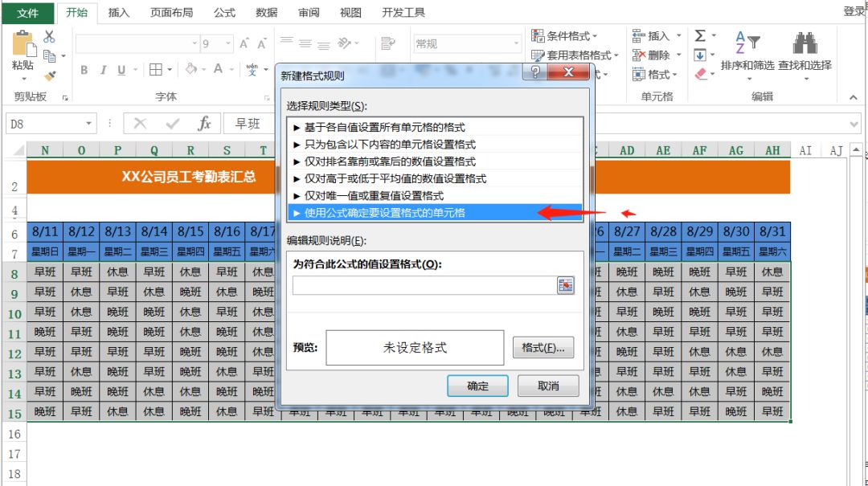Click the Fill Down arrow icon

pyautogui.click(x=699, y=55)
